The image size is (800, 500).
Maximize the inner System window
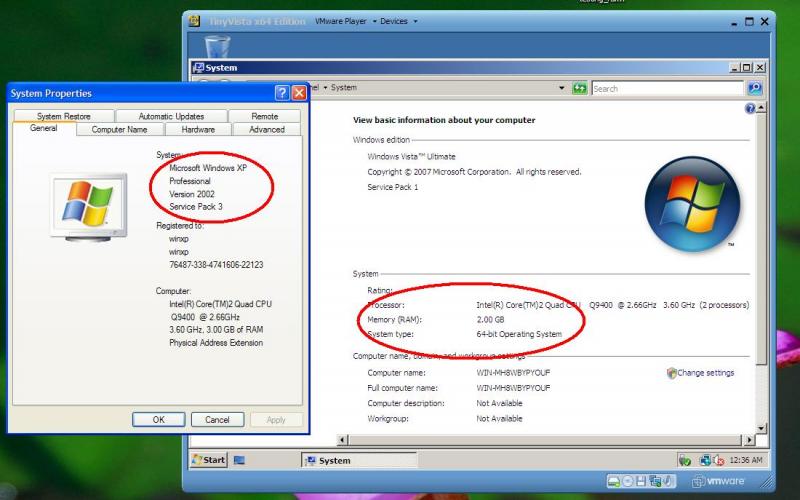coord(746,67)
